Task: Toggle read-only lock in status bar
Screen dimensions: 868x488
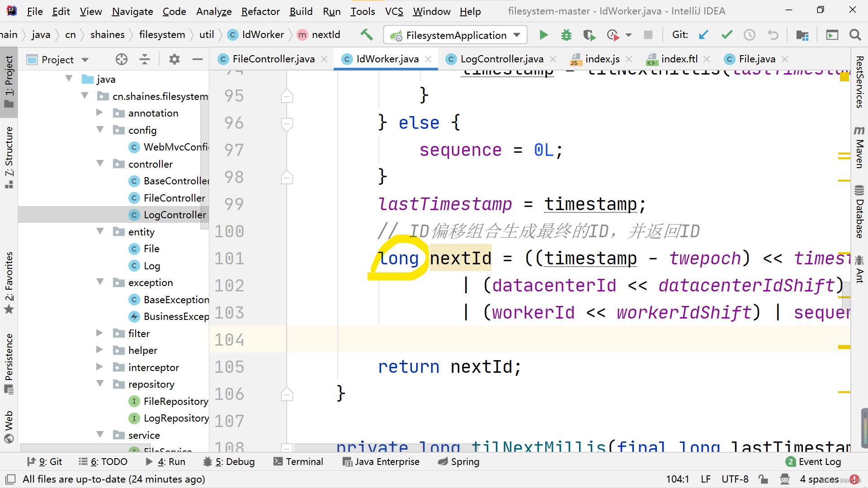Action: [763, 479]
